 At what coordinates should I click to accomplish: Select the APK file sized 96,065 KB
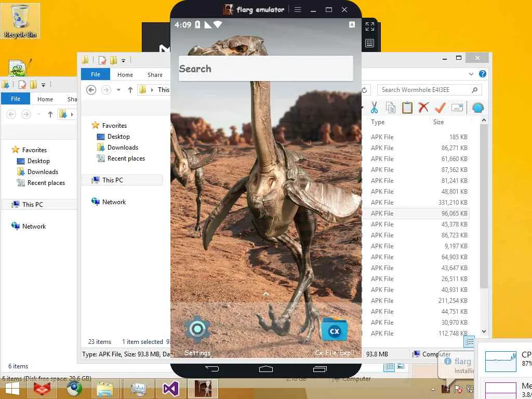[416, 214]
